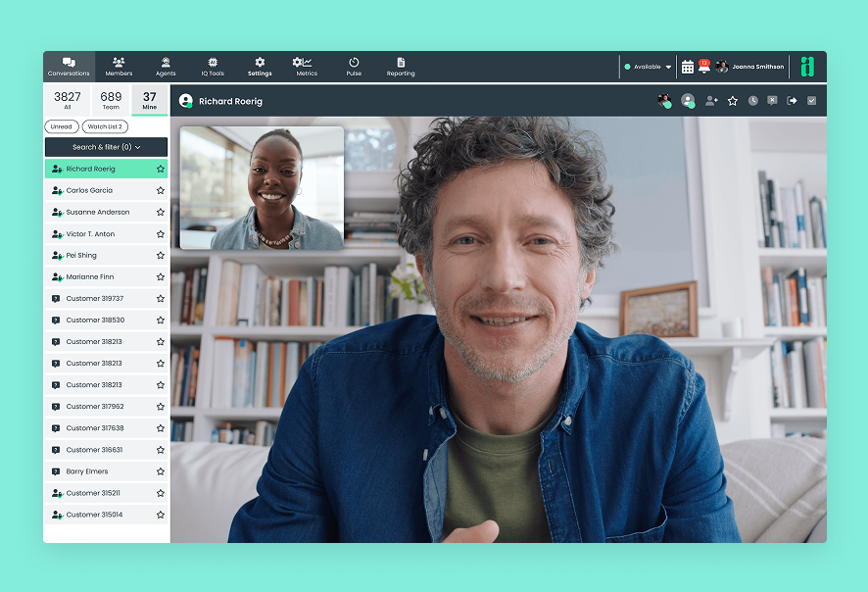Screen dimensions: 868x592
Task: Click the clock icon in the conversation header
Action: coord(752,101)
